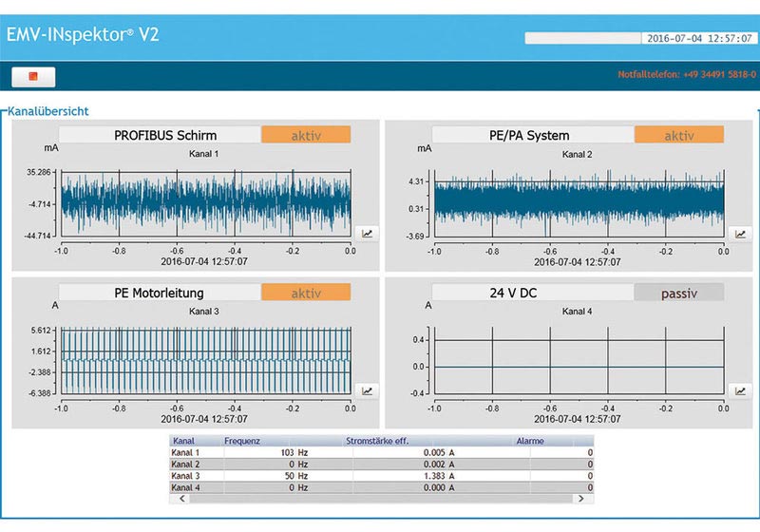The width and height of the screenshot is (760, 532).
Task: Select the PE/PA System channel name field
Action: (x=533, y=135)
